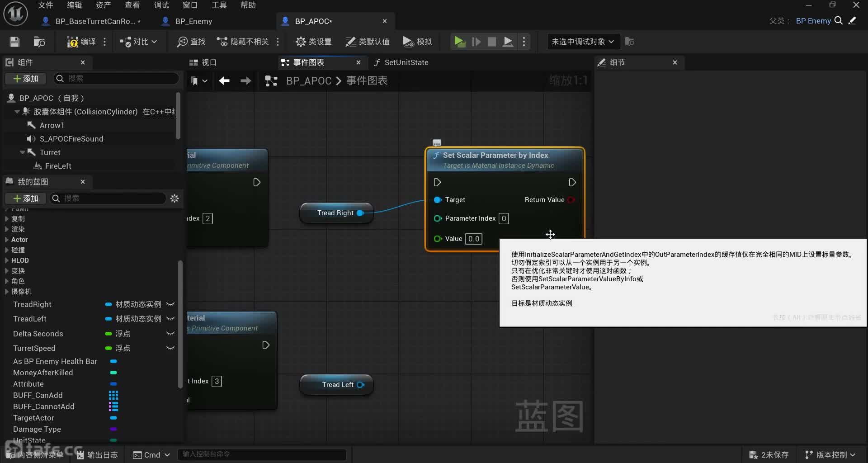868x463 pixels.
Task: Toggle visibility eye for TurretSpeed variable
Action: [x=170, y=348]
